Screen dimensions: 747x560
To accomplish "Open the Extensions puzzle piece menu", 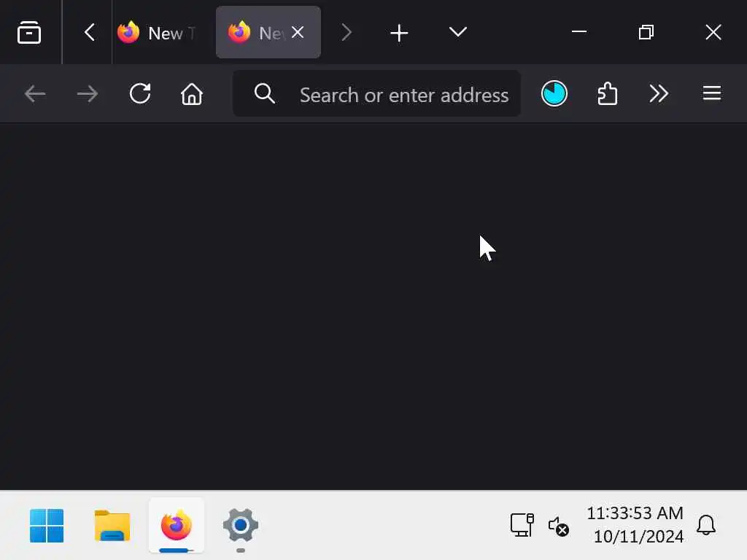I will [607, 93].
